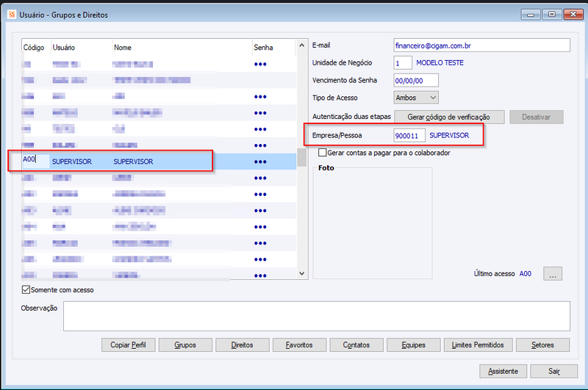The height and width of the screenshot is (390, 588).
Task: Click the Empresa/Pessoa code field 900011
Action: click(x=409, y=135)
